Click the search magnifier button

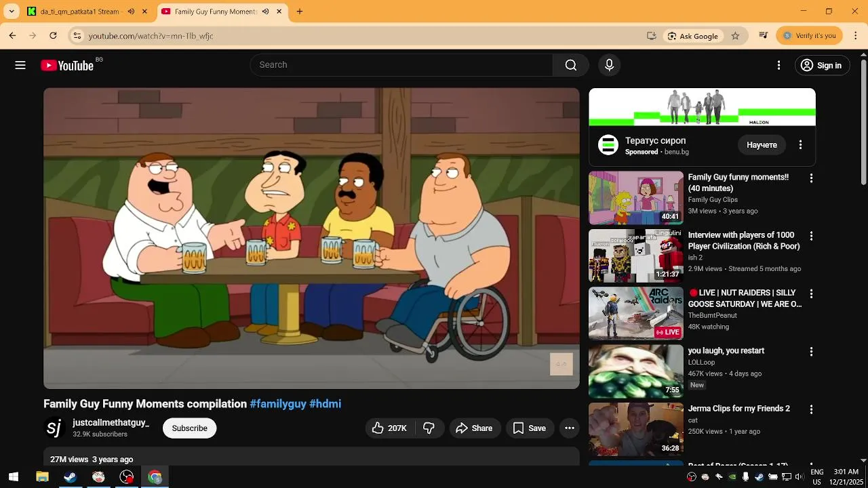point(571,65)
